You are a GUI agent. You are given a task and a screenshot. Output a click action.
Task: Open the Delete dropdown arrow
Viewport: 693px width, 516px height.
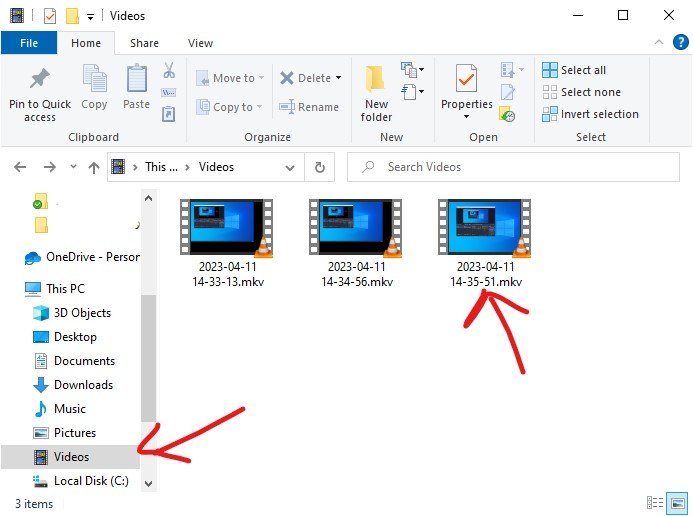point(339,78)
